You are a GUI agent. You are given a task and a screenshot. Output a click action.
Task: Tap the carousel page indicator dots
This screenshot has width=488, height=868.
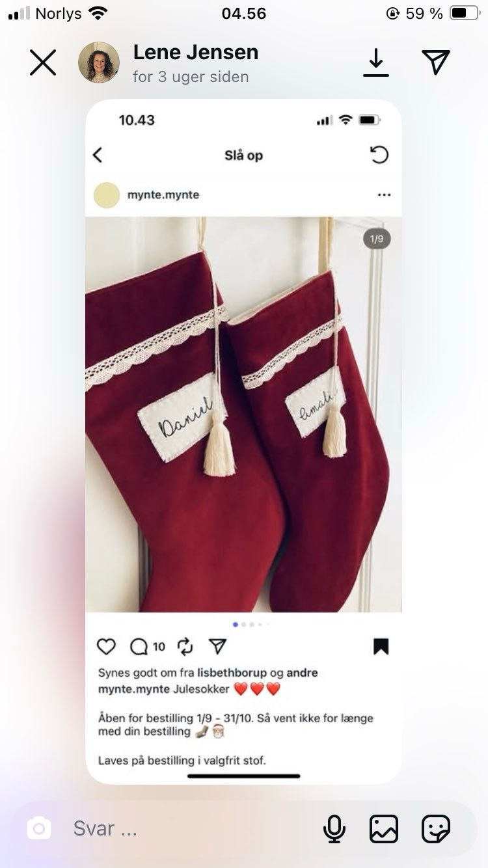[251, 625]
